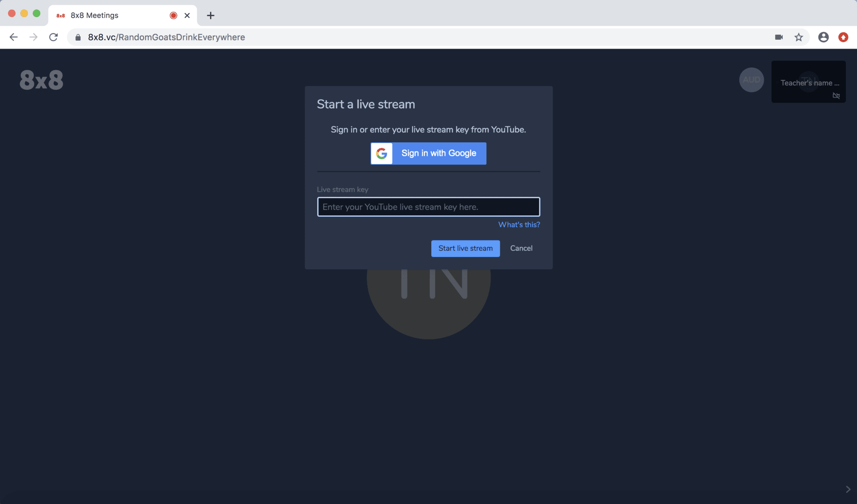Click the red update arrow icon
Image resolution: width=857 pixels, height=504 pixels.
[x=843, y=37]
